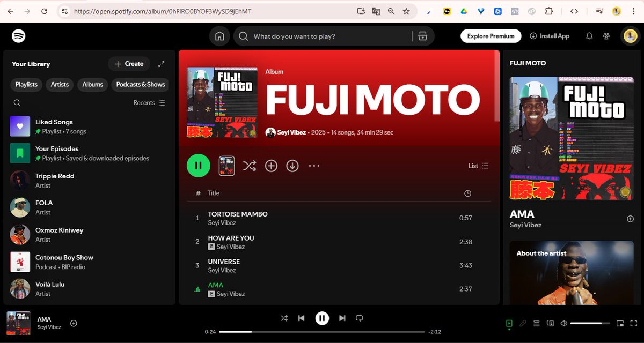Image resolution: width=644 pixels, height=343 pixels.
Task: Open Your Episodes in the library
Action: click(90, 153)
